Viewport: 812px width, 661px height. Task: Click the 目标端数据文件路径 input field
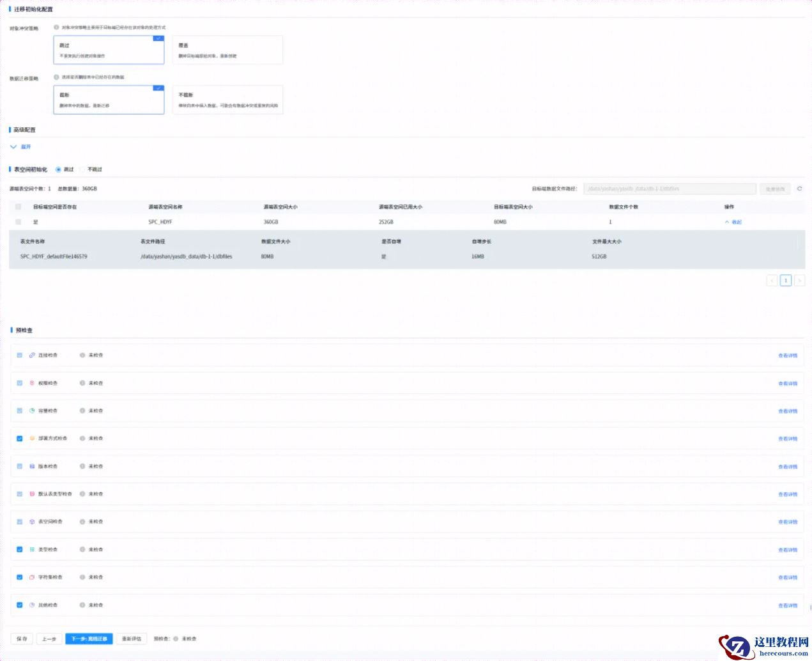tap(670, 189)
